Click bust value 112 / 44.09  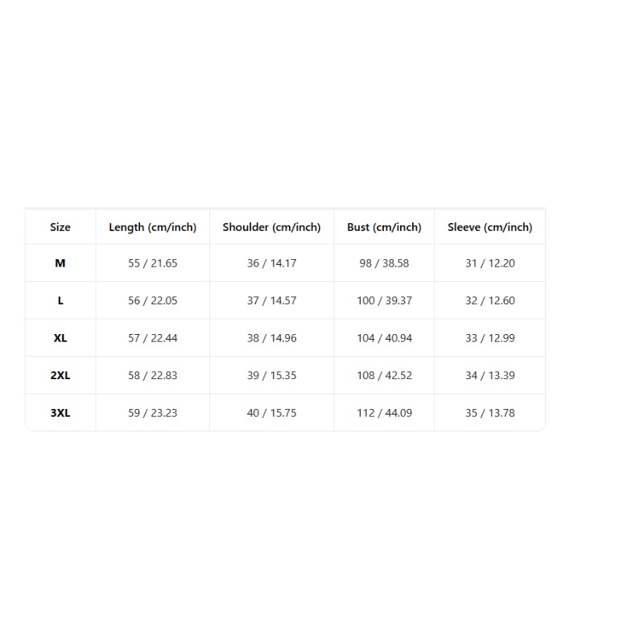tap(384, 413)
